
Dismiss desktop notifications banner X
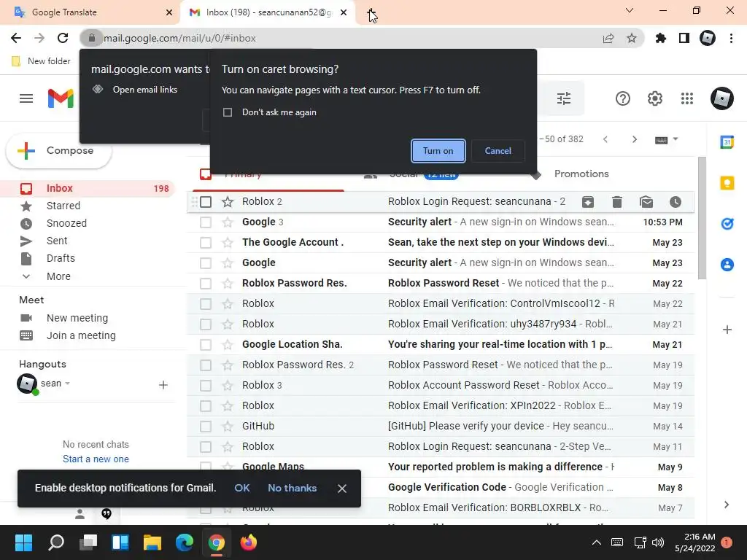[x=341, y=489]
